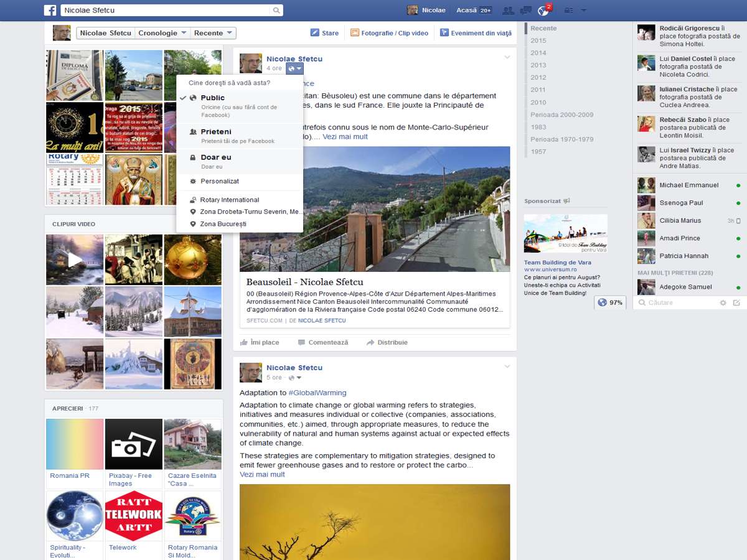Viewport: 747px width, 560px height.
Task: Select Prieteni audience option
Action: (240, 136)
